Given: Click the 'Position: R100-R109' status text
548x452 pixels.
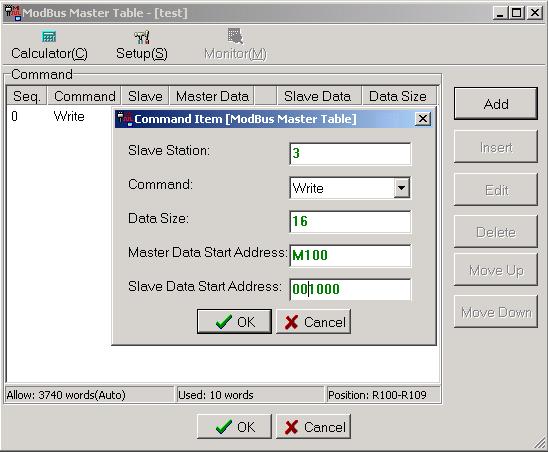Looking at the screenshot, I should click(377, 395).
